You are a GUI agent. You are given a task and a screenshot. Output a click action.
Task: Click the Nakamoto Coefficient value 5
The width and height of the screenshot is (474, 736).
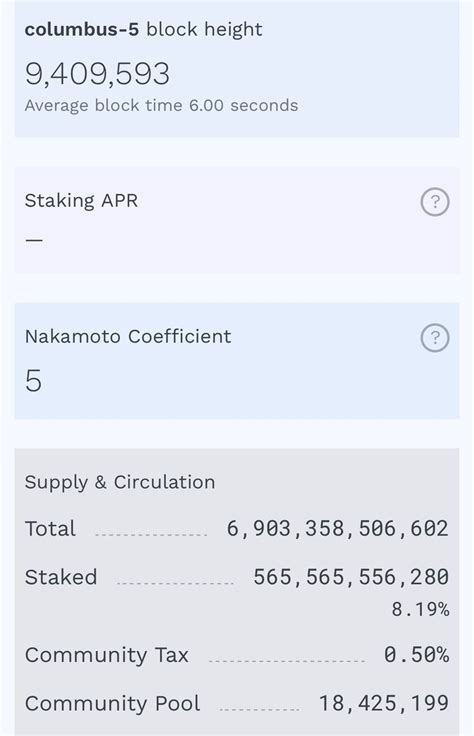(33, 380)
